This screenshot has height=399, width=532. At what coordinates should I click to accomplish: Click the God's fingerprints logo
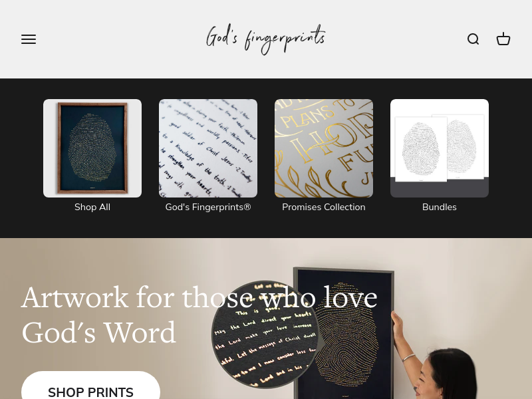coord(265,39)
